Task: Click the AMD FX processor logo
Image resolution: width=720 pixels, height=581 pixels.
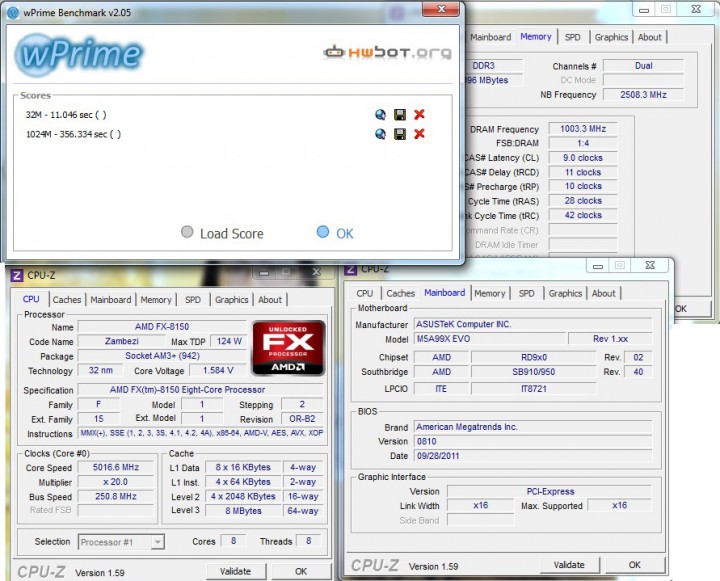Action: point(288,348)
